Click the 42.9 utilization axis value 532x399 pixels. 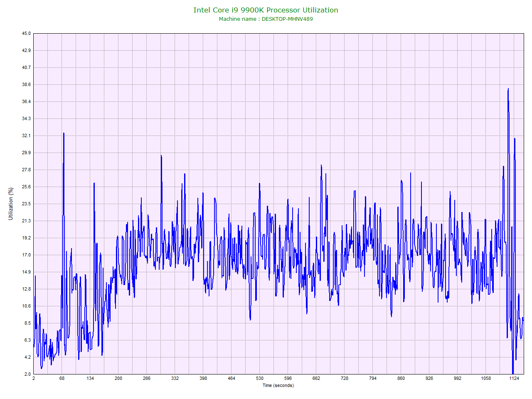(x=26, y=50)
